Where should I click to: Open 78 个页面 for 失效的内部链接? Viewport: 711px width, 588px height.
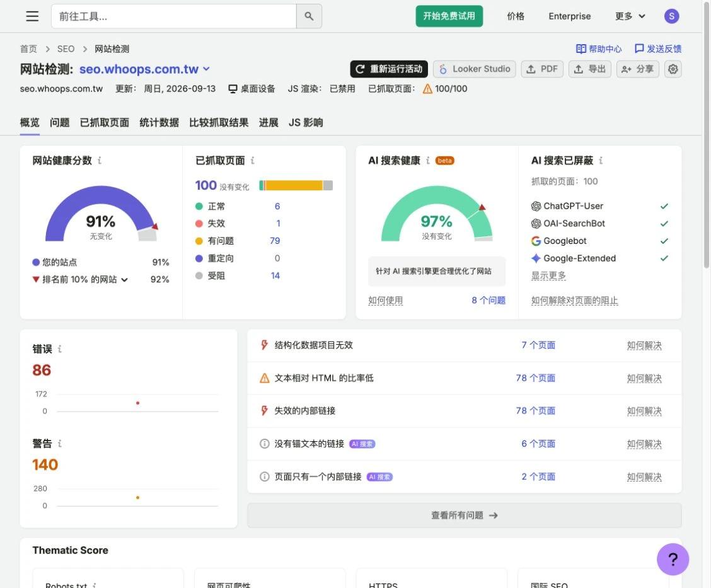pos(536,411)
